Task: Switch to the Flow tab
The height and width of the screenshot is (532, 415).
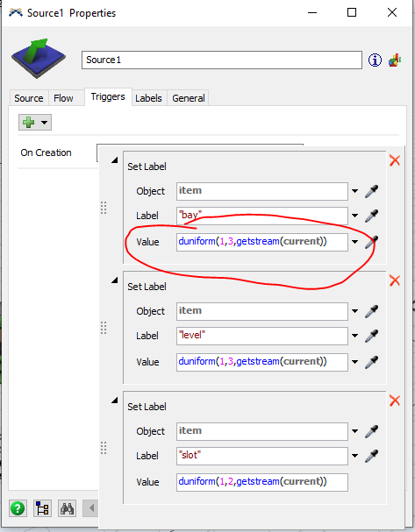Action: click(x=63, y=98)
